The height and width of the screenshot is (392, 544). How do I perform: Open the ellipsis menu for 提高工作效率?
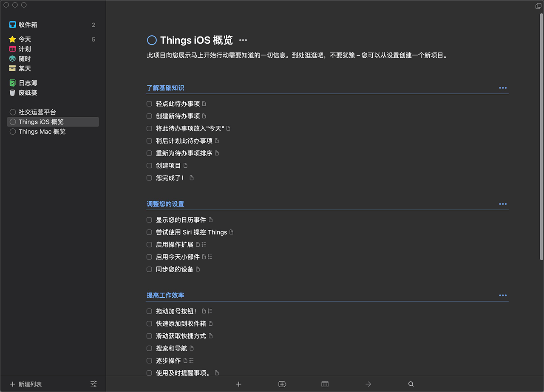(x=503, y=295)
